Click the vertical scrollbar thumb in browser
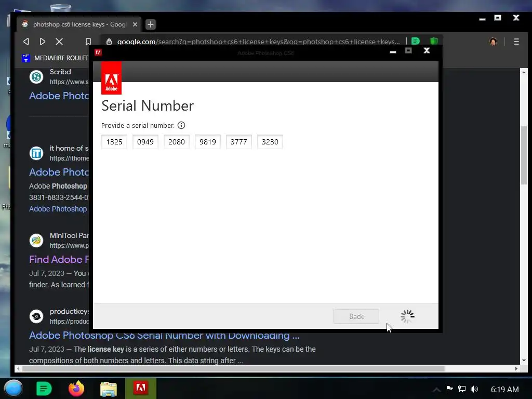Screen dimensions: 532x399 click(524, 155)
